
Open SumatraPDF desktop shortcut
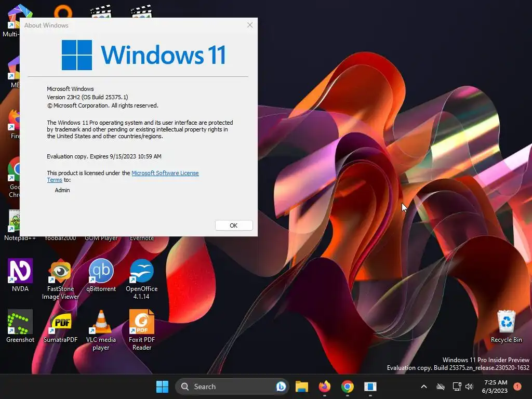(60, 326)
